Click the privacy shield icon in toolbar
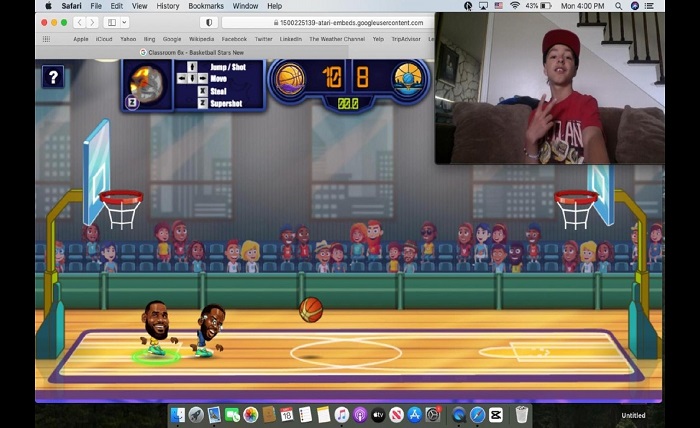Viewport: 700px width, 428px height. (208, 22)
